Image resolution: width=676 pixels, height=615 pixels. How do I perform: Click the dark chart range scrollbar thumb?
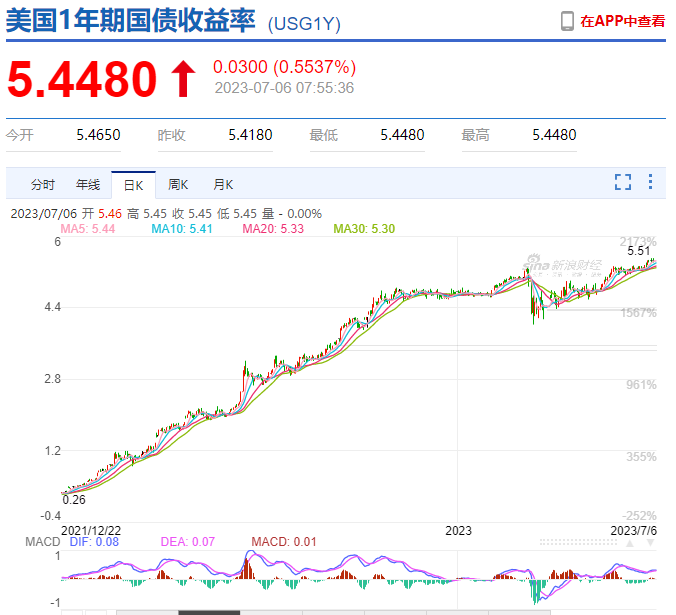coord(208,611)
